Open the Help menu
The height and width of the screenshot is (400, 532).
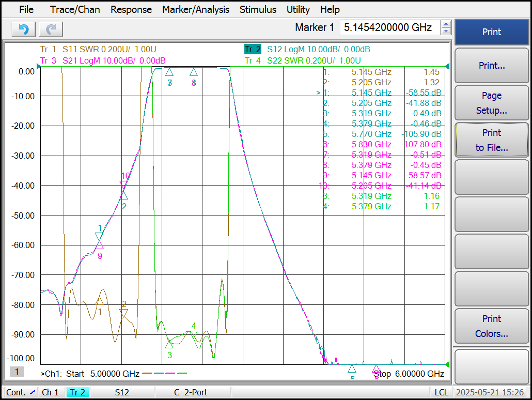[330, 9]
